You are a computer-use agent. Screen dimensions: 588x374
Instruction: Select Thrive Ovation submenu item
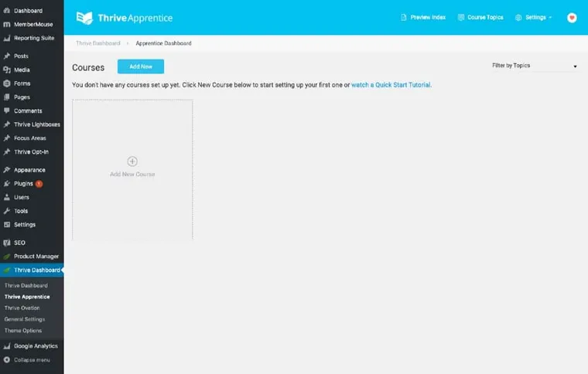point(22,308)
